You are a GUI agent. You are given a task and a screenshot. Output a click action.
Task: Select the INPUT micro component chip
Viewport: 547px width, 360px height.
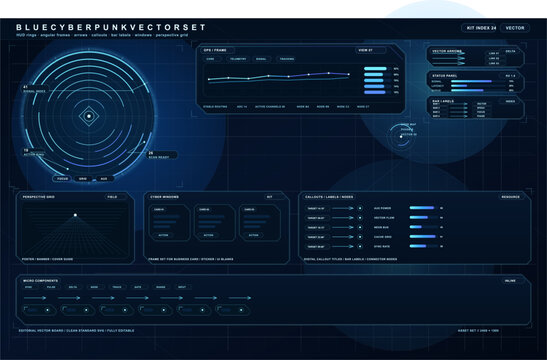pyautogui.click(x=182, y=287)
